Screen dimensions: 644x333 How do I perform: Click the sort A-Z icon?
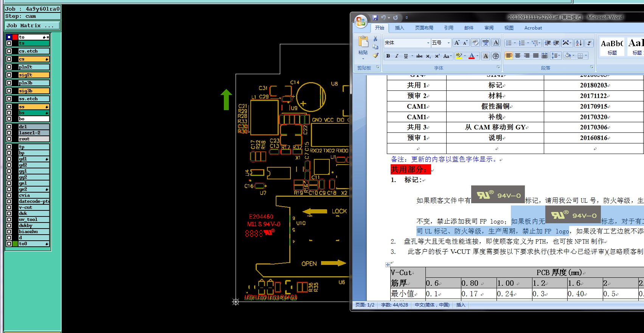579,43
